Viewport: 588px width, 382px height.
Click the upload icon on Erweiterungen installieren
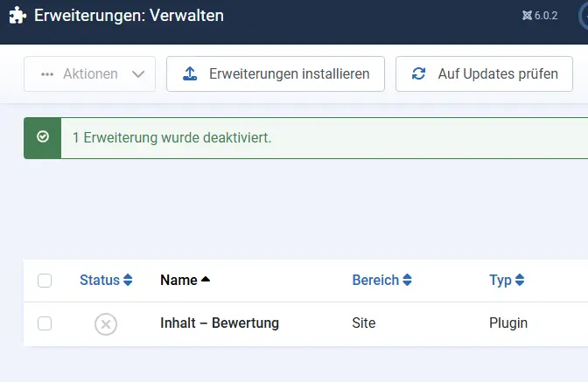coord(189,74)
